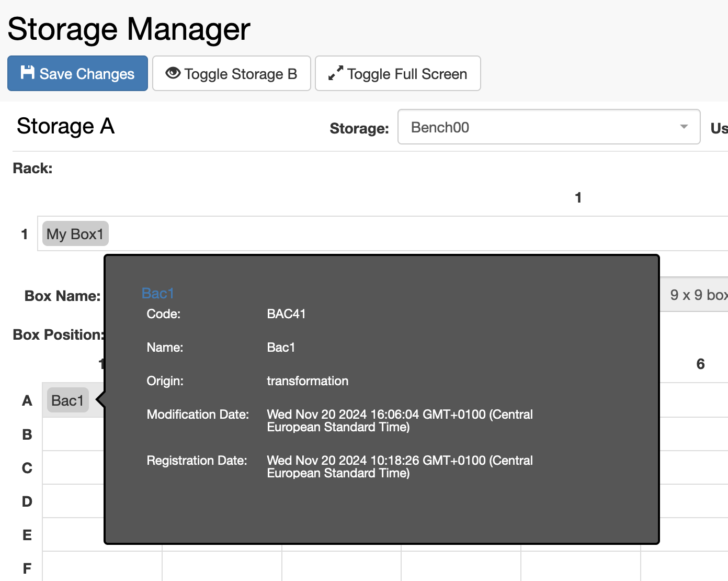Click the floppy disk save icon
This screenshot has height=581, width=728.
(x=27, y=72)
